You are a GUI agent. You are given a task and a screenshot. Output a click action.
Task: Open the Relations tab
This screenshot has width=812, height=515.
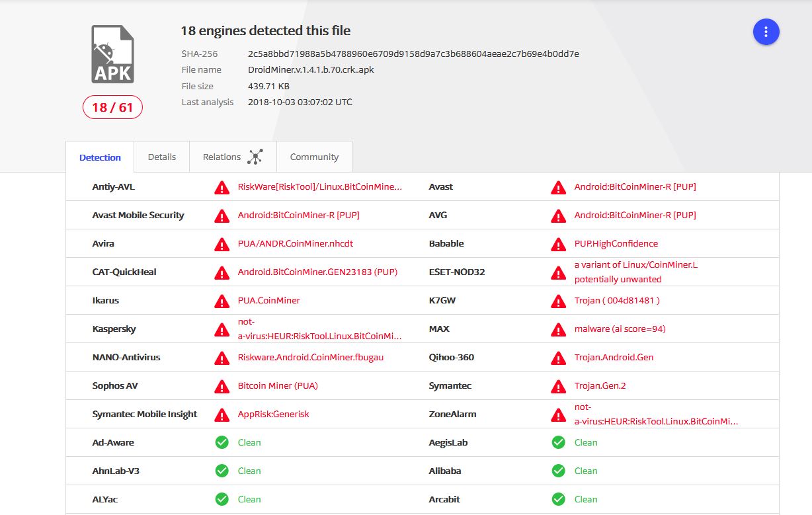[233, 157]
